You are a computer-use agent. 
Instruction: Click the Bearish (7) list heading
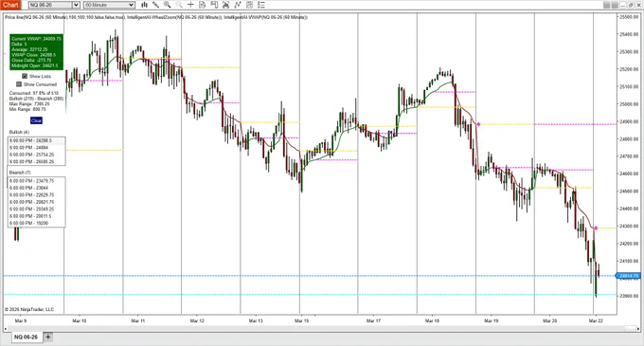click(20, 173)
